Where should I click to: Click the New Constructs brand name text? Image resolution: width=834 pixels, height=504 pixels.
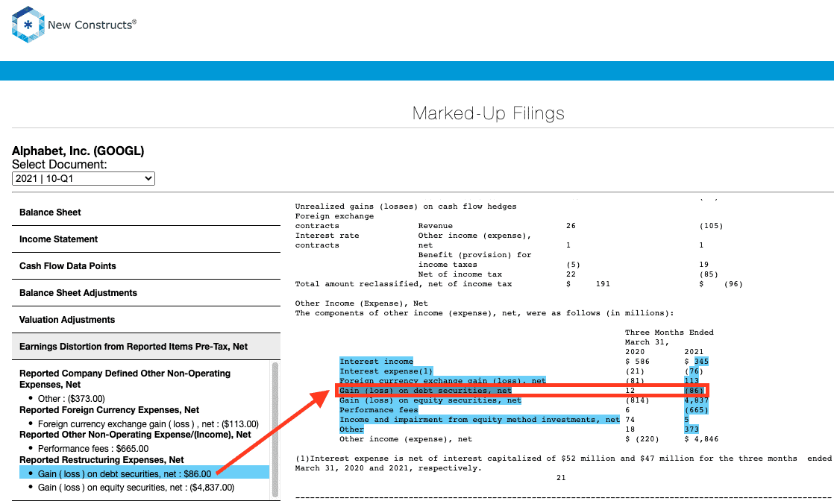coord(92,25)
